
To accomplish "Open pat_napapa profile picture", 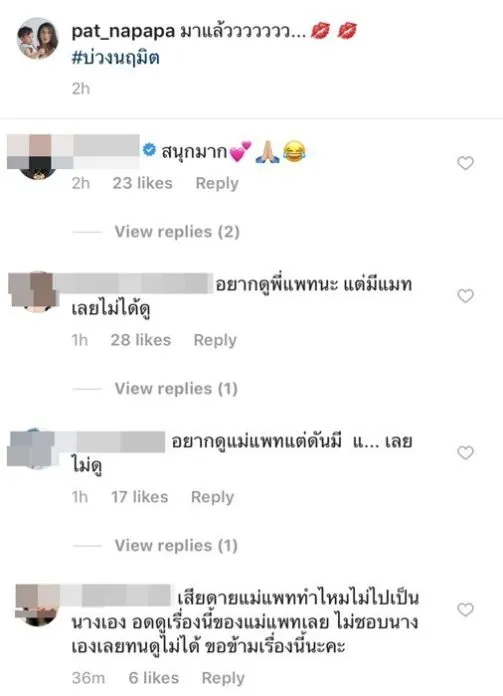I will [37, 38].
